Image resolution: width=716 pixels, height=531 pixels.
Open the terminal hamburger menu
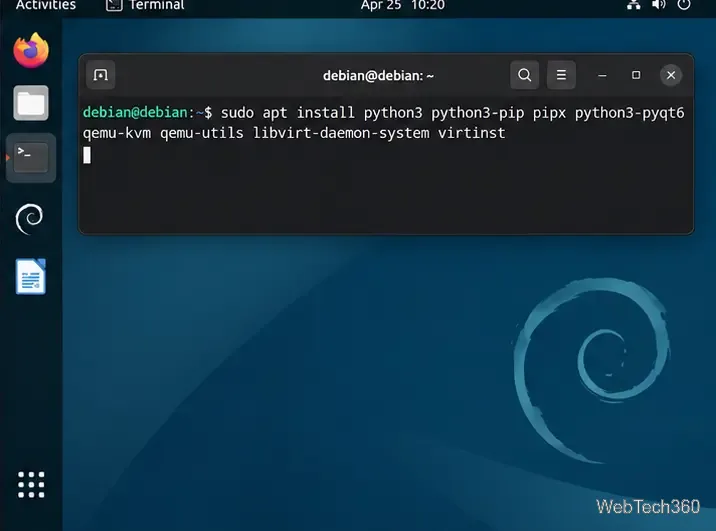click(x=561, y=75)
